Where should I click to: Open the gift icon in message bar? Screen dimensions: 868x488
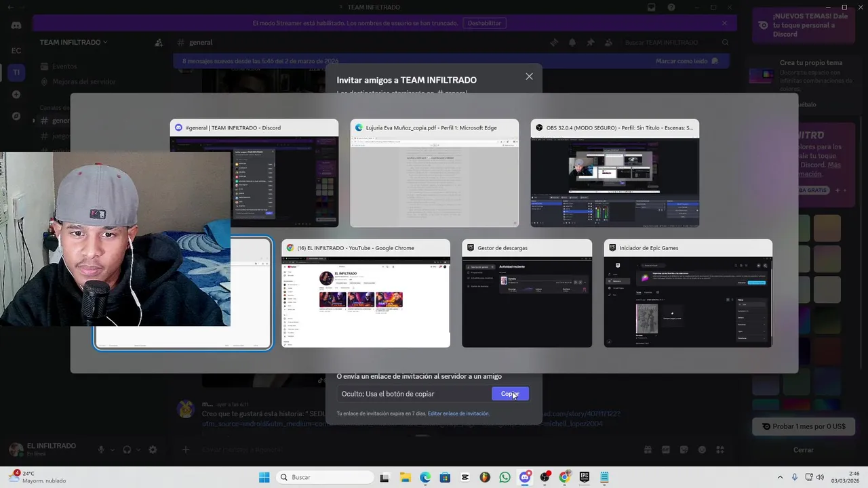(648, 449)
